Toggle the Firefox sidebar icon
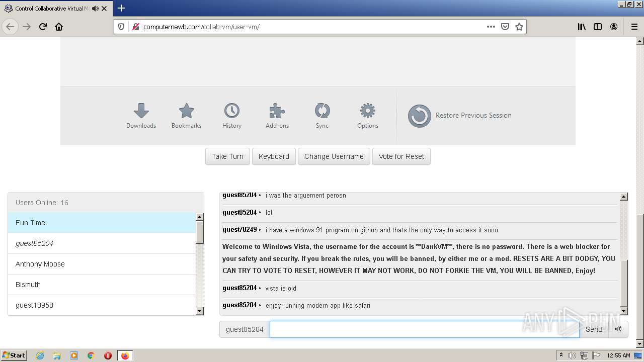 pyautogui.click(x=598, y=27)
